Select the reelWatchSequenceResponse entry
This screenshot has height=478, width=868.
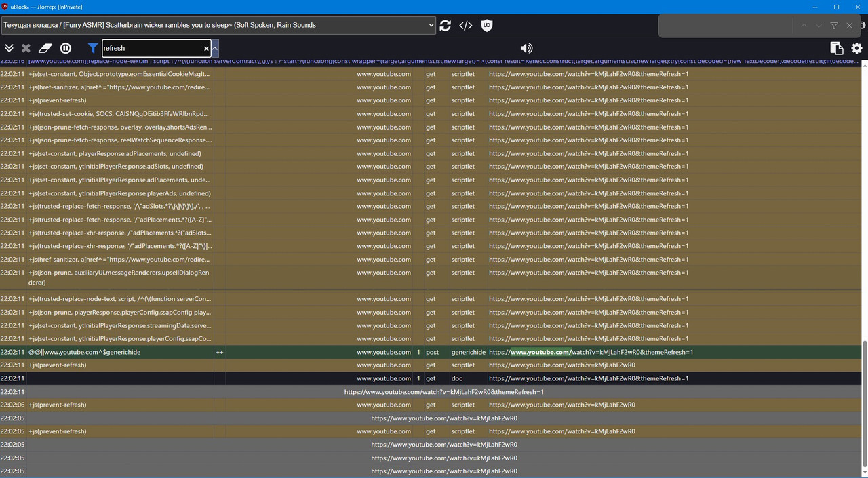point(430,140)
